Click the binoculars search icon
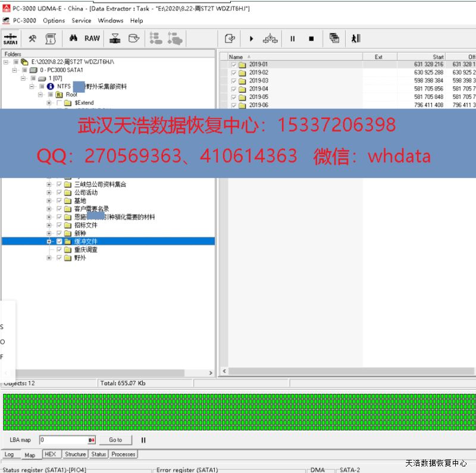Viewport: 476px width, 473px height. pos(74,39)
